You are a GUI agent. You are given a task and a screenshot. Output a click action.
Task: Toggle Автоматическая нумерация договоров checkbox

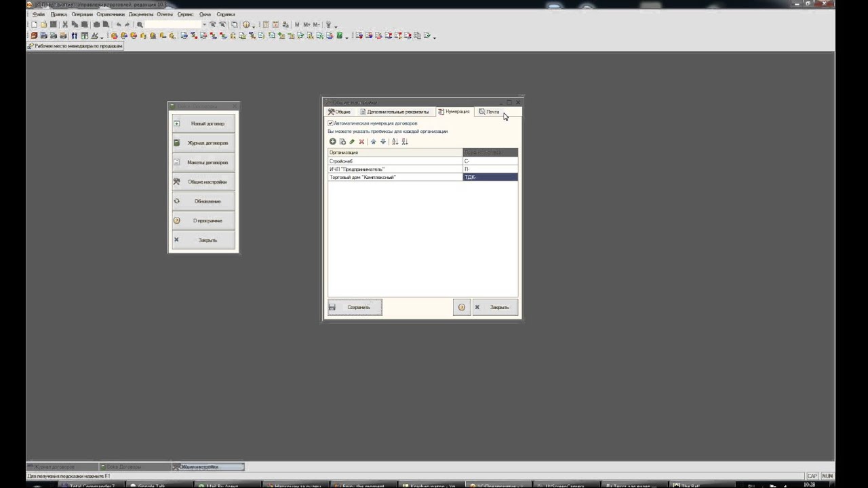[x=330, y=123]
